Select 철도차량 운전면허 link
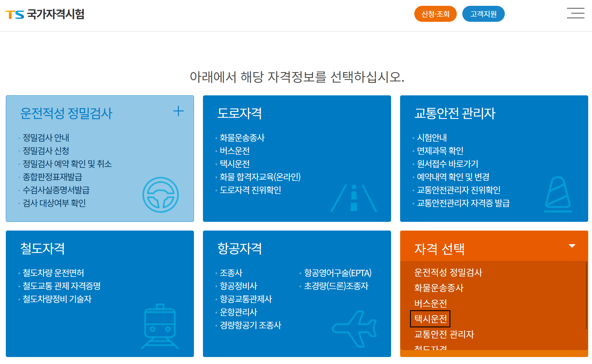 53,273
